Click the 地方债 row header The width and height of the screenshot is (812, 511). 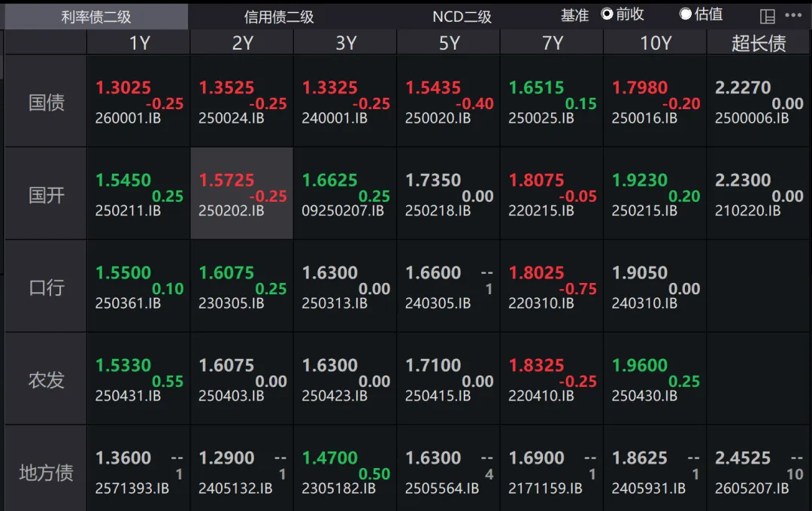coord(47,473)
